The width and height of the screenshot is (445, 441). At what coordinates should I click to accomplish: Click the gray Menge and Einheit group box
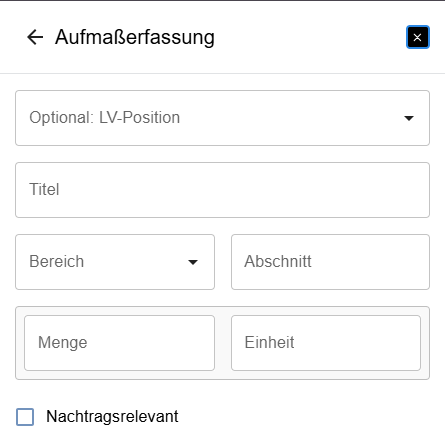click(x=222, y=343)
